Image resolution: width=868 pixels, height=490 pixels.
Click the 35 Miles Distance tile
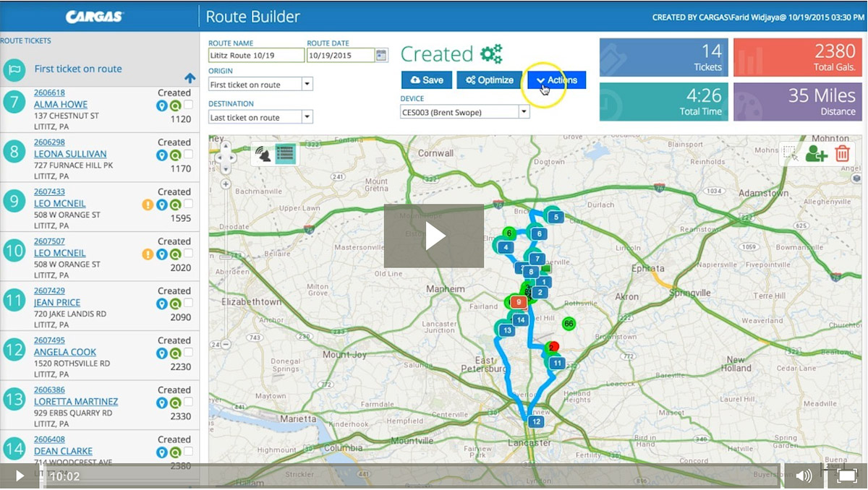pyautogui.click(x=797, y=101)
